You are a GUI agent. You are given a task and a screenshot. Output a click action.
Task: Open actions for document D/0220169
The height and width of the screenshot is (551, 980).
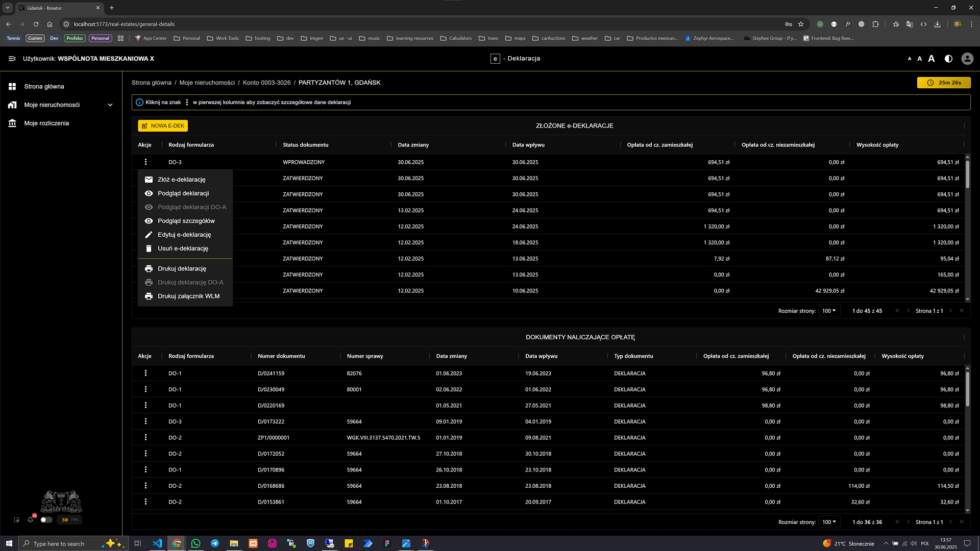pos(145,406)
